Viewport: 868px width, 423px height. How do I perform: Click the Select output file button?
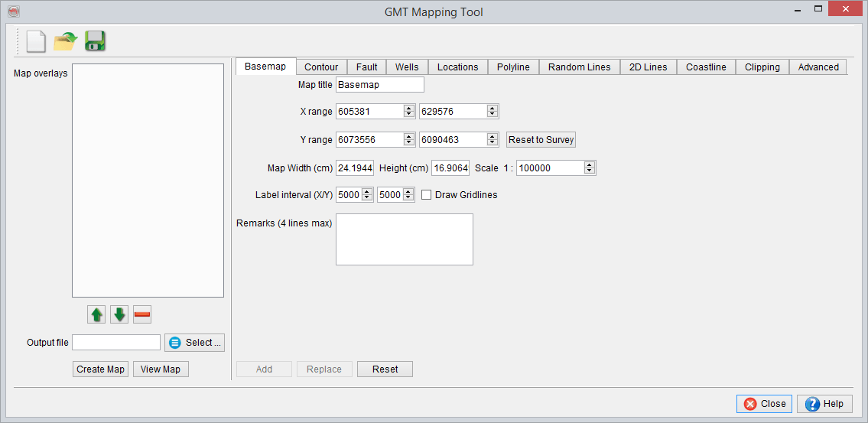coord(194,343)
